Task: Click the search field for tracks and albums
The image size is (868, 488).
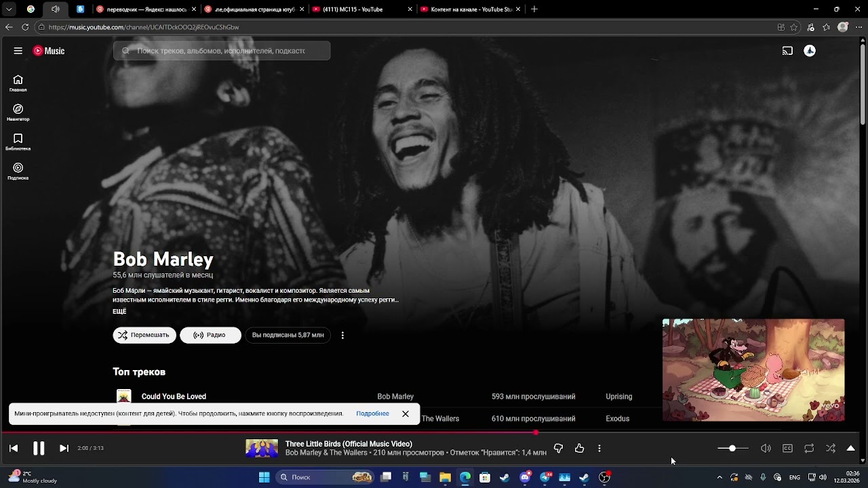Action: tap(222, 51)
